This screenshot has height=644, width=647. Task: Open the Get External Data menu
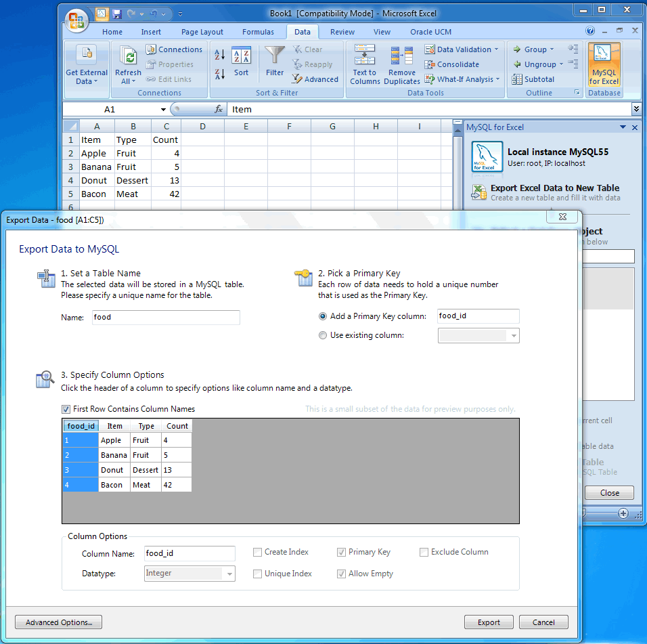(x=86, y=64)
